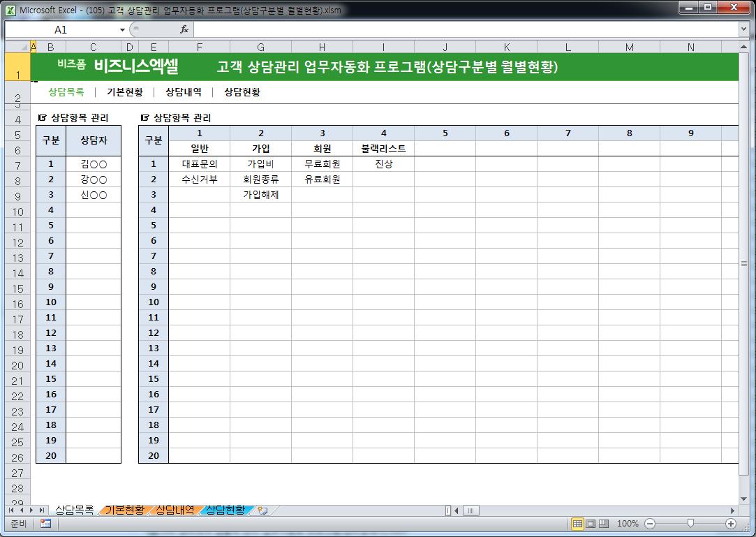The image size is (756, 537).
Task: Open the 상담현황 navigation link
Action: pyautogui.click(x=242, y=91)
